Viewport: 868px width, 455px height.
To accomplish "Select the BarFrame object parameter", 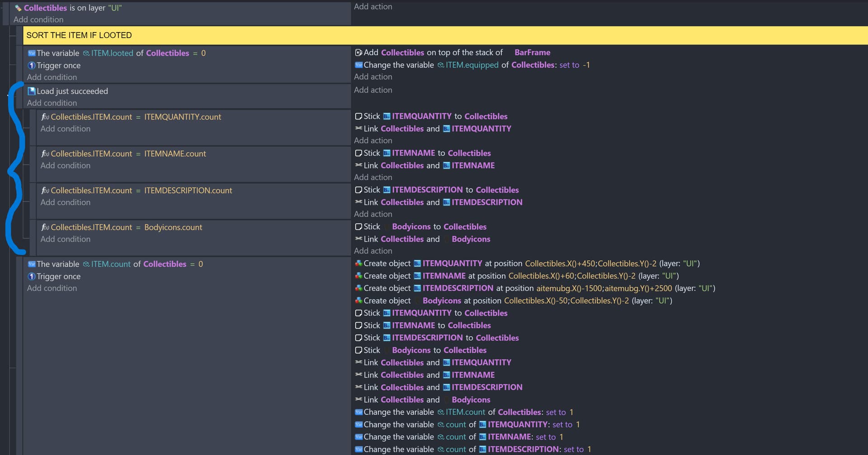I will coord(532,53).
